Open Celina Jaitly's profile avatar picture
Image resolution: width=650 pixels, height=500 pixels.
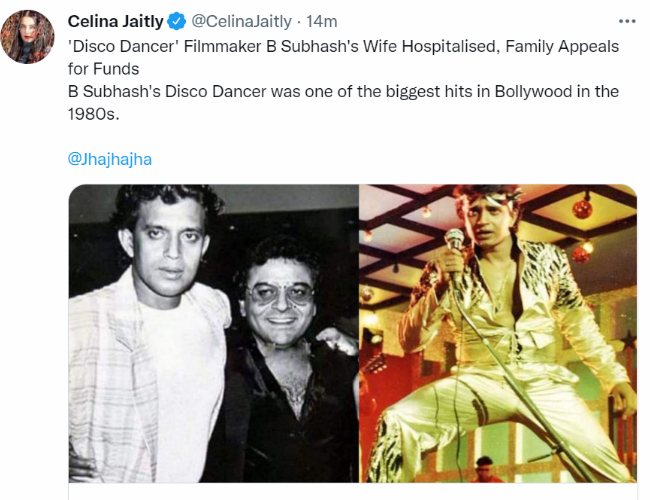point(28,37)
